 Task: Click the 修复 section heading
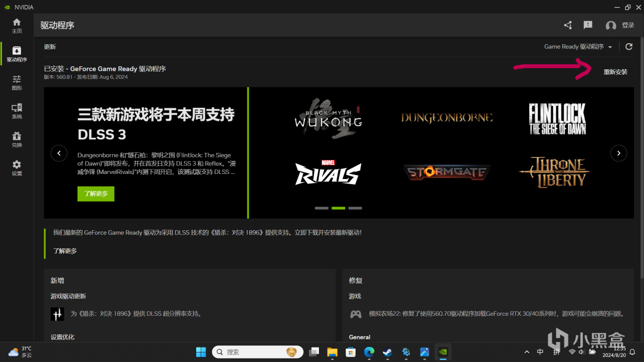[x=356, y=281]
